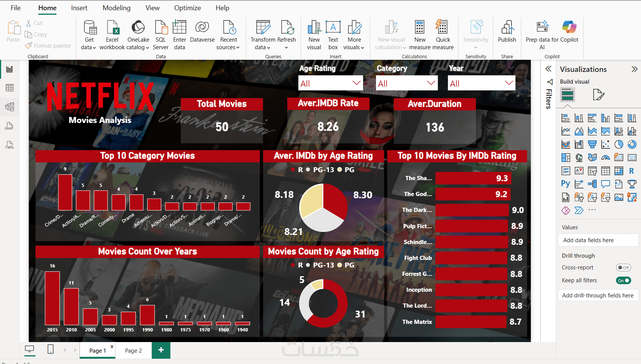Select the Python visual
Screen dimensions: 641x364
point(566,184)
